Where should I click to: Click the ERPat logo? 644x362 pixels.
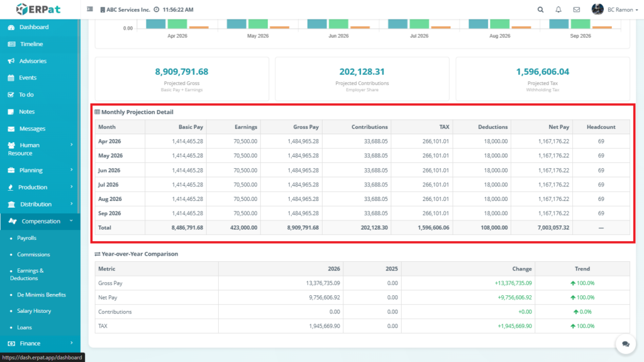39,9
